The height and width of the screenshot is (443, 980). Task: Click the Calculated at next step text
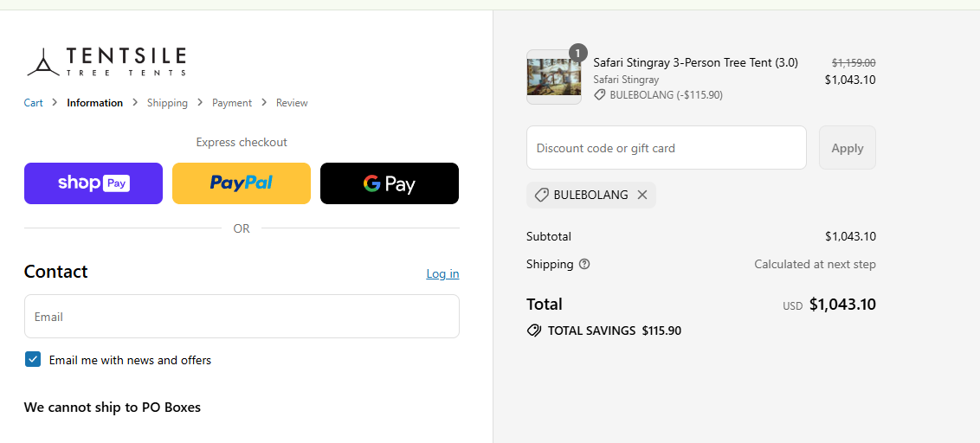815,264
